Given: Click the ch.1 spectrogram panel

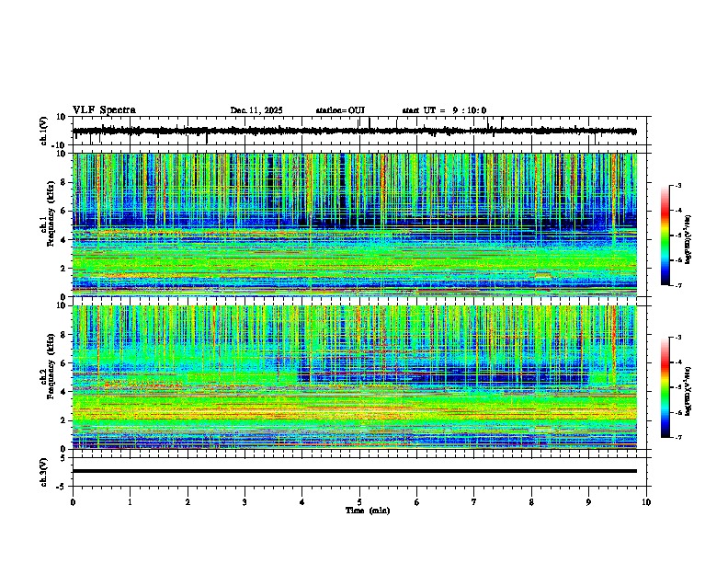Looking at the screenshot, I should click(x=355, y=224).
